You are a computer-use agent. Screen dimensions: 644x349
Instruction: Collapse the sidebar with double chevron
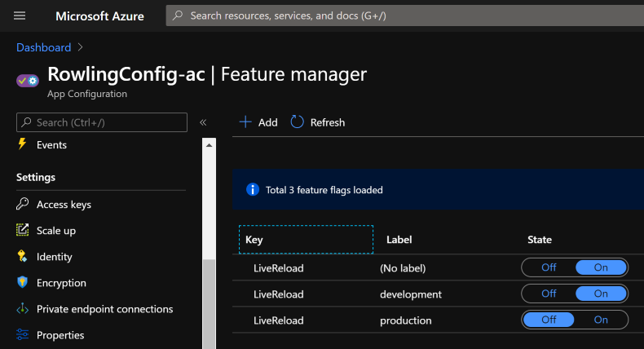click(203, 122)
